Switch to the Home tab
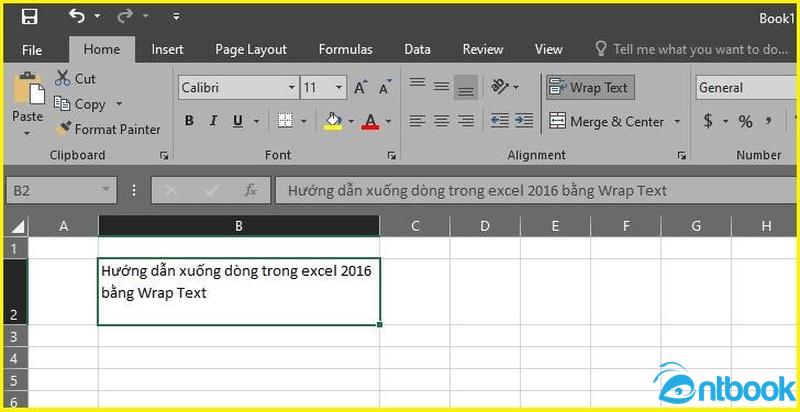This screenshot has height=412, width=800. pos(102,49)
